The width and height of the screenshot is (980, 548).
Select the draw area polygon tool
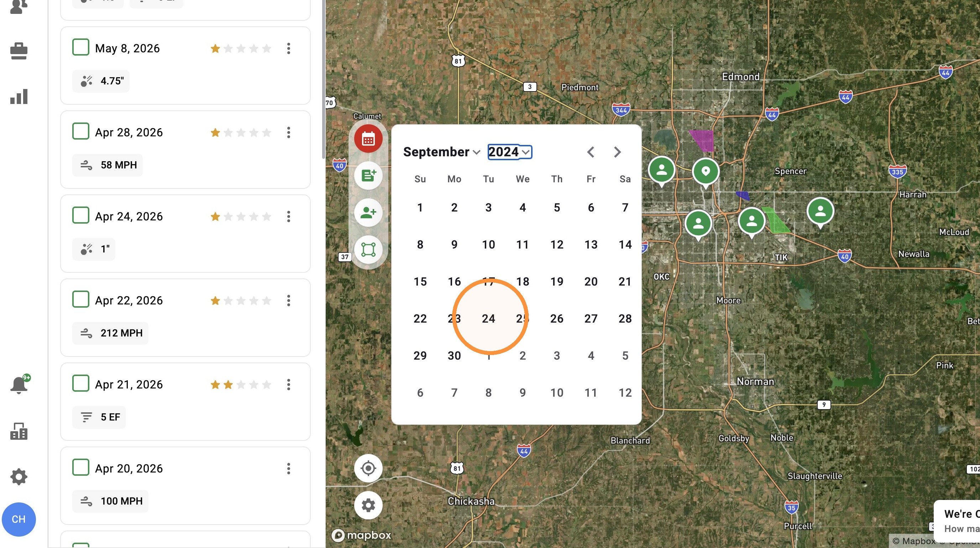[368, 249]
